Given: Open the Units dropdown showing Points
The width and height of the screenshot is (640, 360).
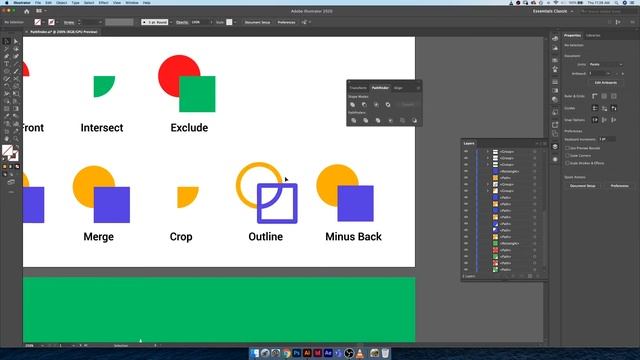Looking at the screenshot, I should tap(606, 64).
